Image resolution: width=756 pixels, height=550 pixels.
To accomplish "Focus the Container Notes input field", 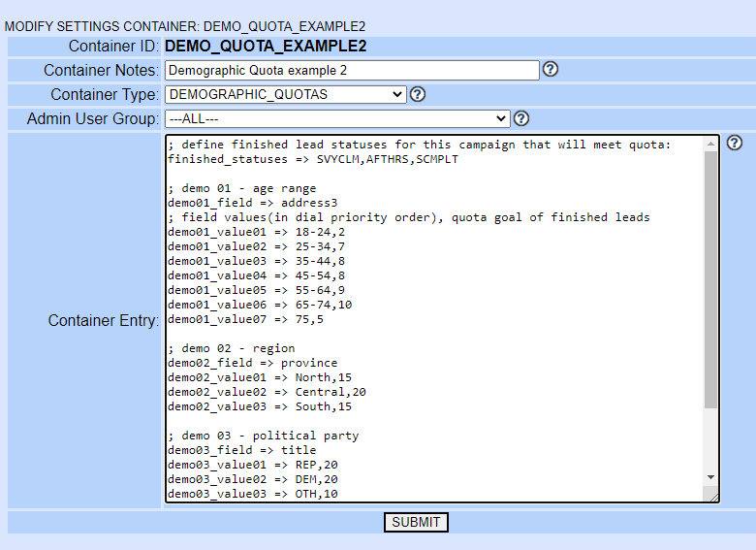I will point(352,71).
